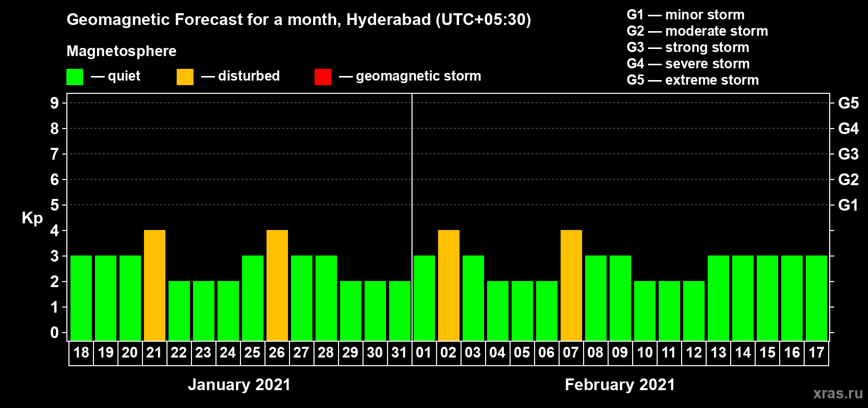
Task: Click date label 16 on the axis
Action: 792,353
